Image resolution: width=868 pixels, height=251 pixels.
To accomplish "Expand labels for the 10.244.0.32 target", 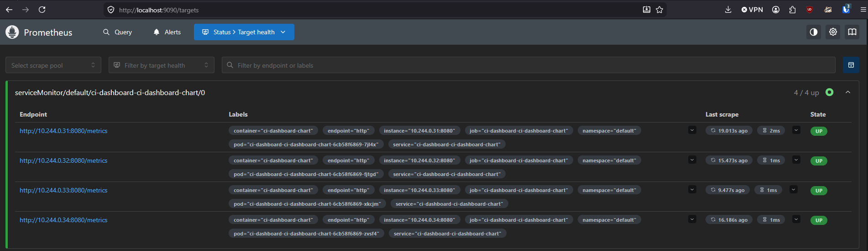I will coord(692,160).
